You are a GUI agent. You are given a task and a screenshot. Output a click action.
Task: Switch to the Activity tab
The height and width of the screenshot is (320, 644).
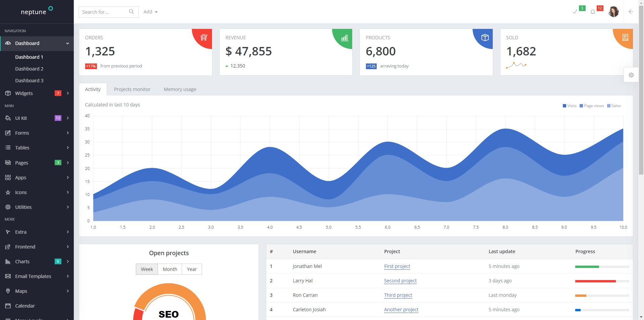click(93, 89)
